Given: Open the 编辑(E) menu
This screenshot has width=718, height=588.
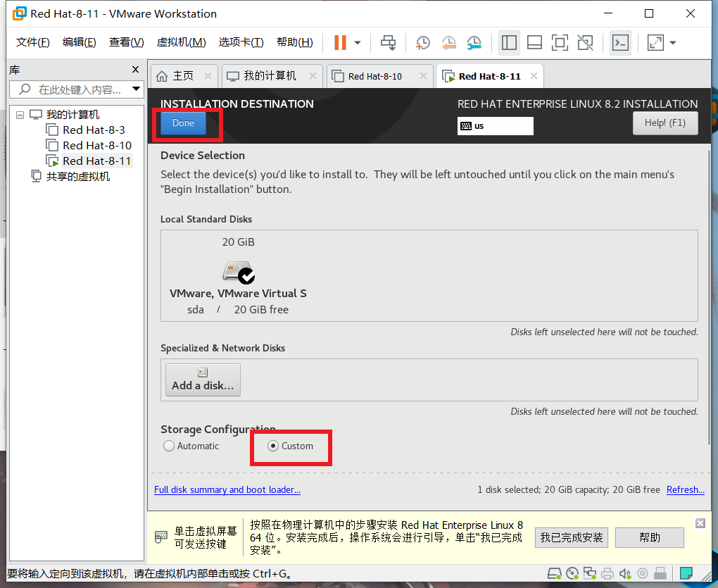Looking at the screenshot, I should click(80, 42).
